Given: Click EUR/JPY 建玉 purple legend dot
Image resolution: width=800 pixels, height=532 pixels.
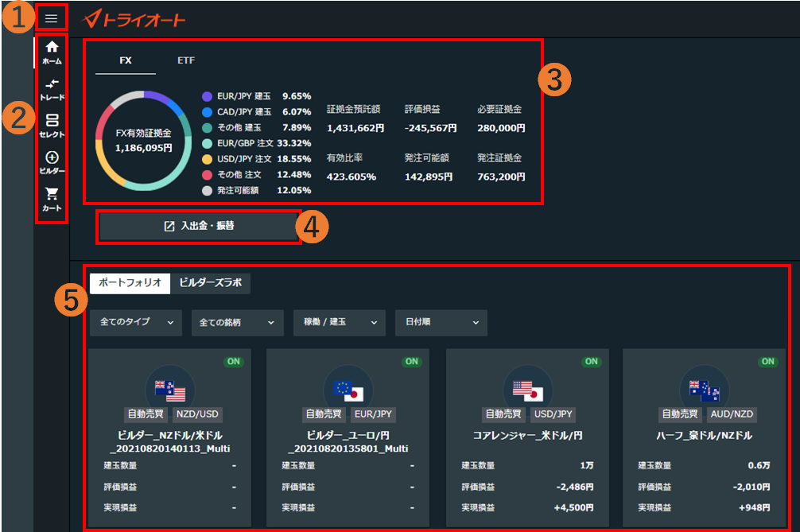Looking at the screenshot, I should [x=207, y=96].
